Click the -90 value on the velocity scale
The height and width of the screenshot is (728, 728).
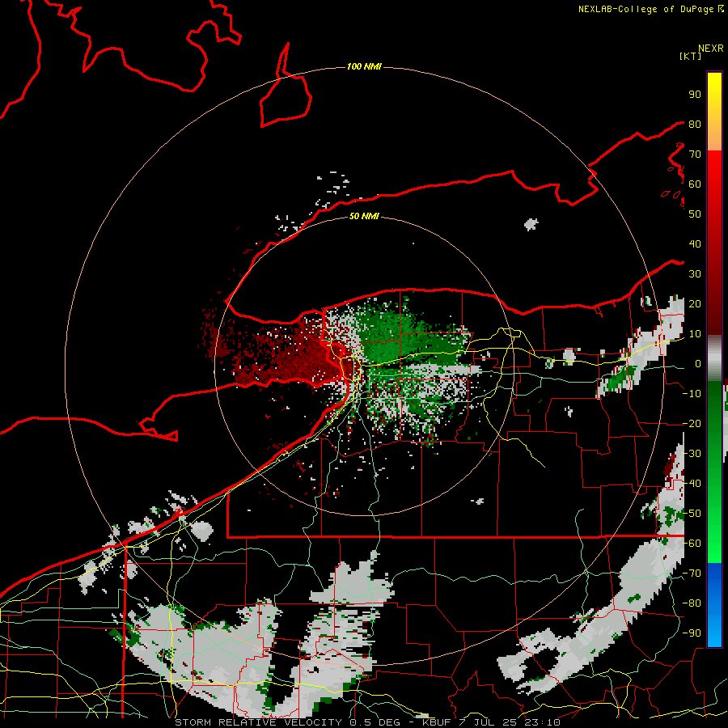pyautogui.click(x=692, y=633)
